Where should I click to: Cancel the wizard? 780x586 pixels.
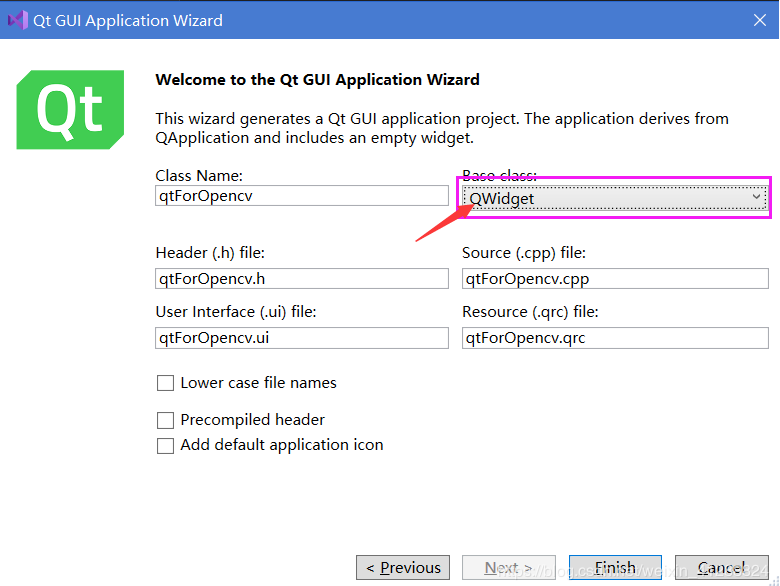tap(721, 568)
